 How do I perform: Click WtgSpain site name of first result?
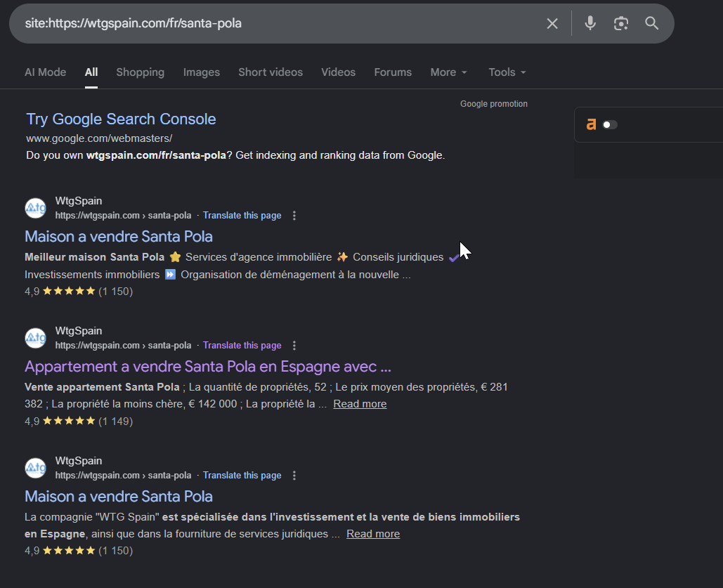(x=79, y=201)
